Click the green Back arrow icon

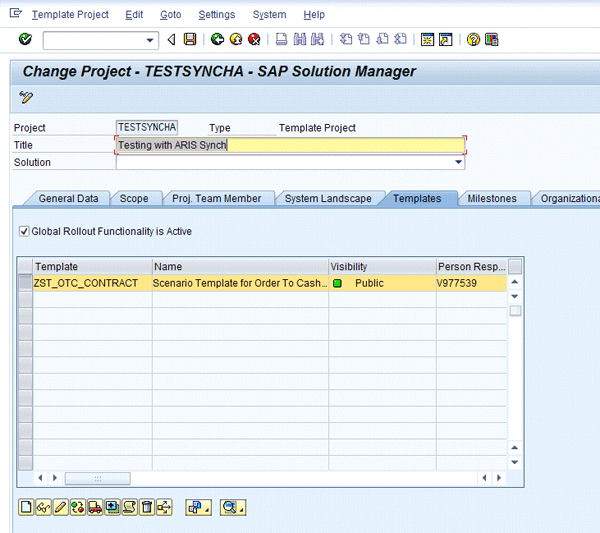click(x=217, y=39)
